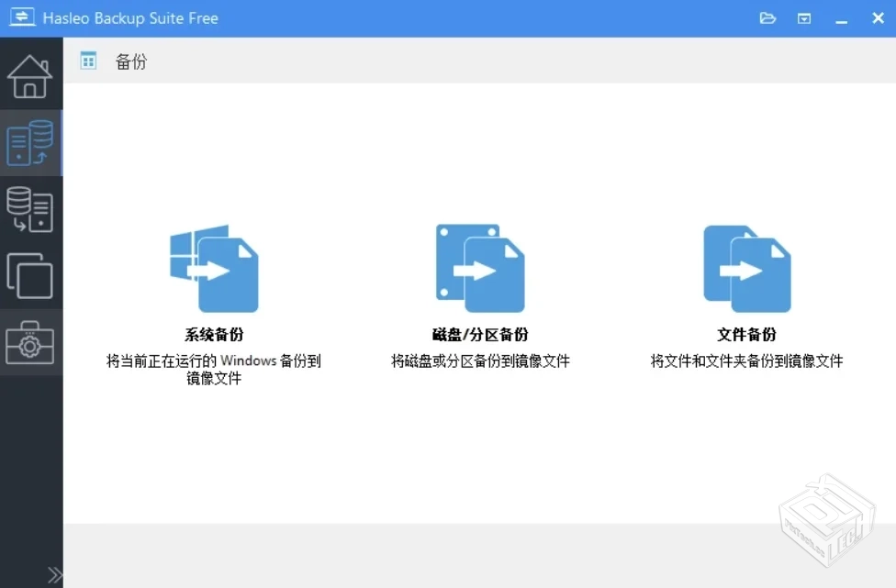Select the Backup icon in the sidebar
Image resolution: width=896 pixels, height=588 pixels.
30,143
